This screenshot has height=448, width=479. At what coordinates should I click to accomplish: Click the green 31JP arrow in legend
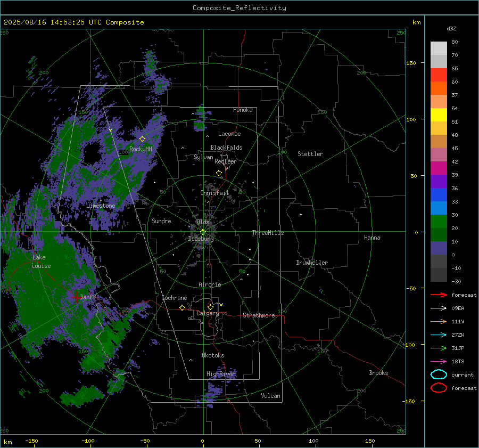point(439,348)
